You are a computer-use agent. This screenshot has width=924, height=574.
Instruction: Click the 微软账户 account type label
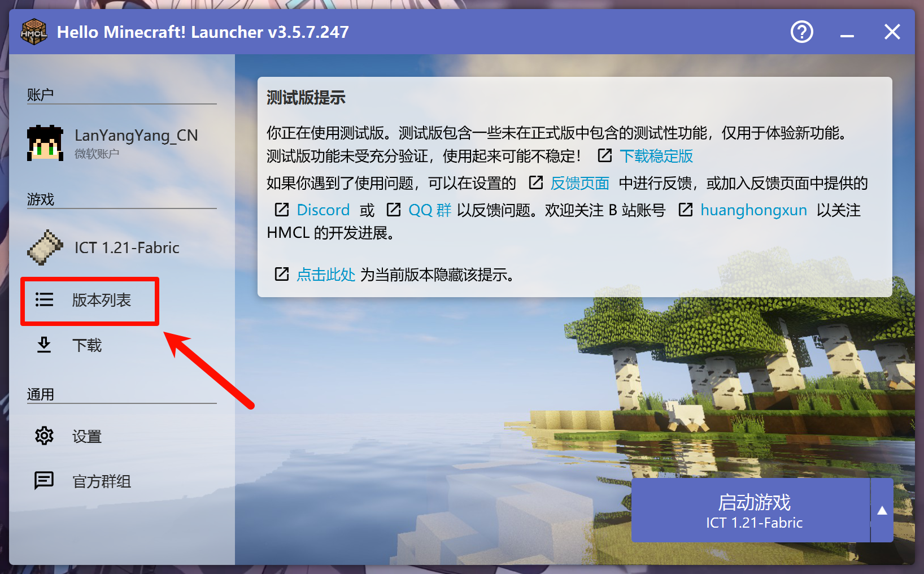coord(97,154)
